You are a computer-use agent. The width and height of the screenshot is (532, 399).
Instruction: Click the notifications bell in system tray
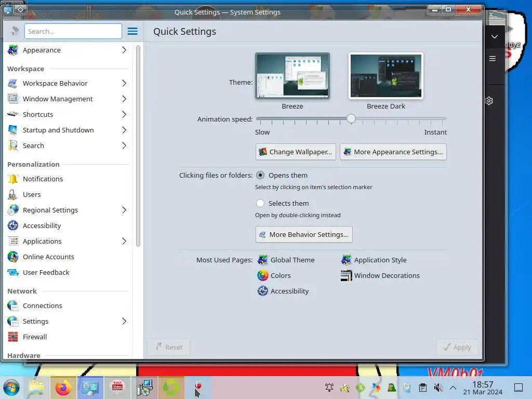tap(329, 388)
